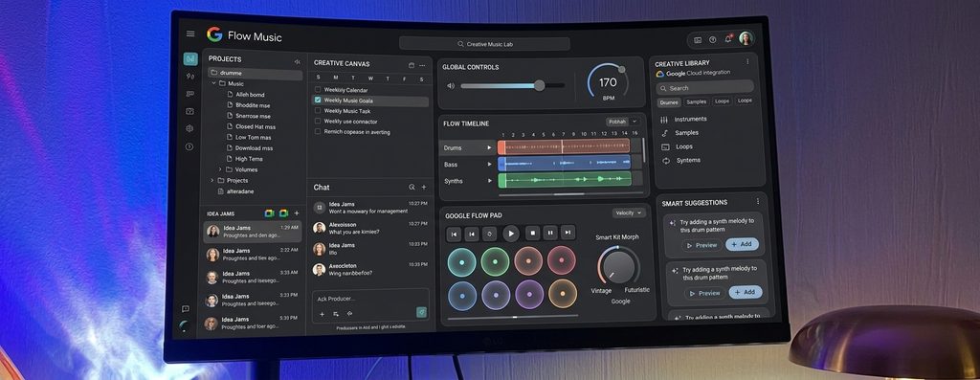The image size is (980, 380).
Task: Click the Creative Music Lab search bar
Action: coord(484,44)
